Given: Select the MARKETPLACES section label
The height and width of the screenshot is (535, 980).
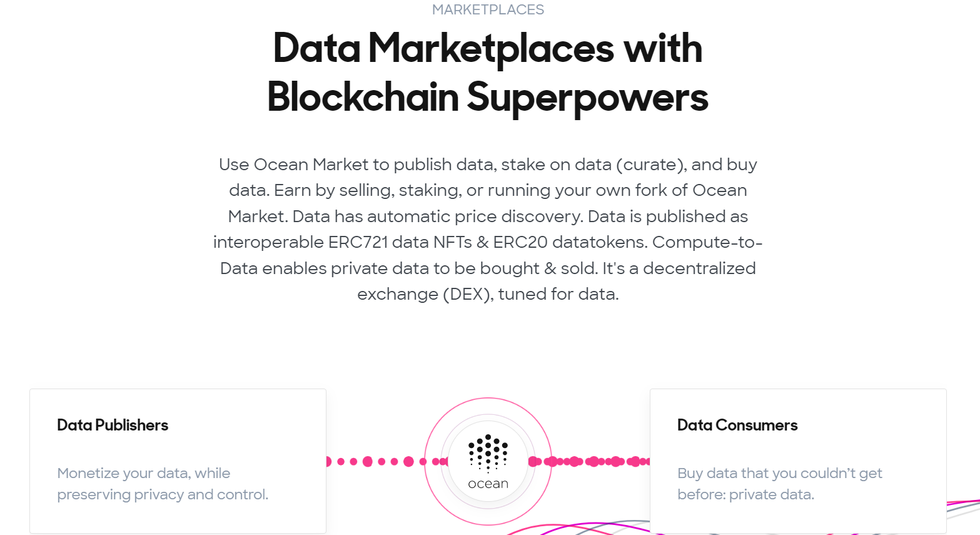Looking at the screenshot, I should (x=488, y=10).
